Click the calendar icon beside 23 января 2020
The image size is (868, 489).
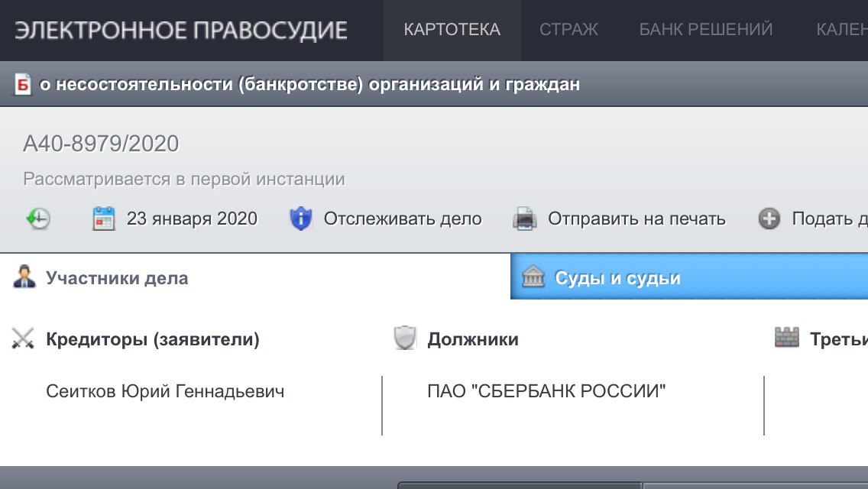[103, 219]
